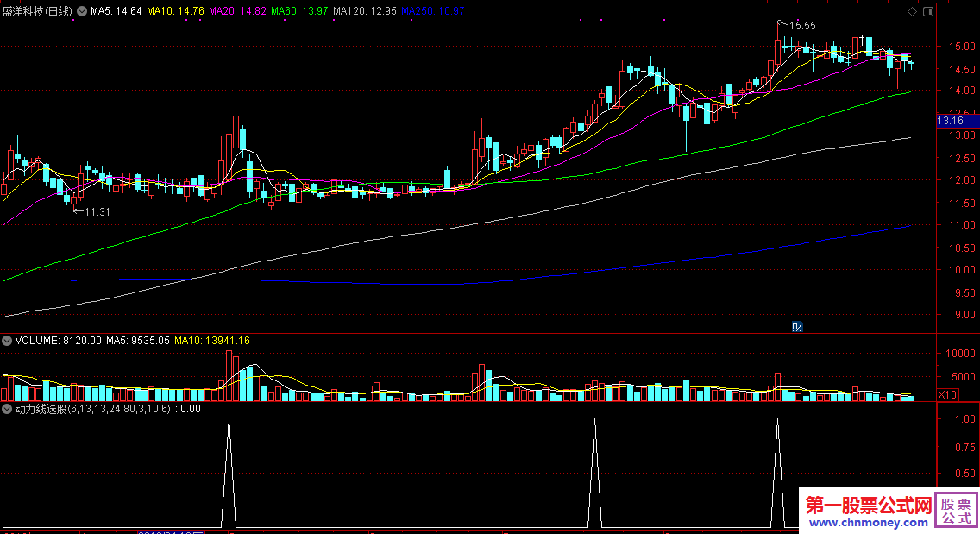Toggle the side panel layout icon
The image size is (980, 534).
pyautogui.click(x=928, y=11)
